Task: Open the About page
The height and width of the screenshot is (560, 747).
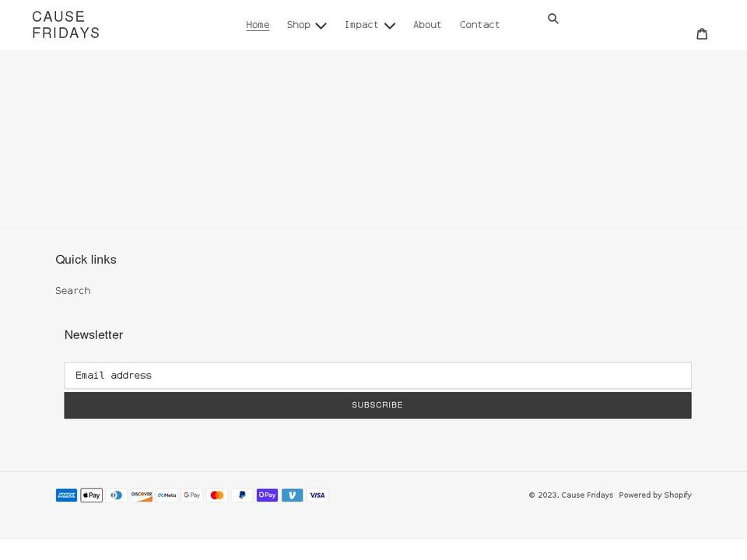Action: point(427,25)
